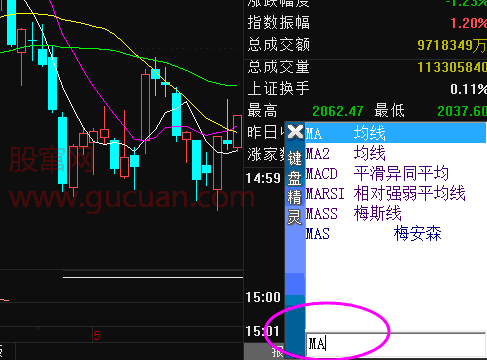Click the 指数振幅 label
Screen dimensions: 487x360
coord(279,23)
